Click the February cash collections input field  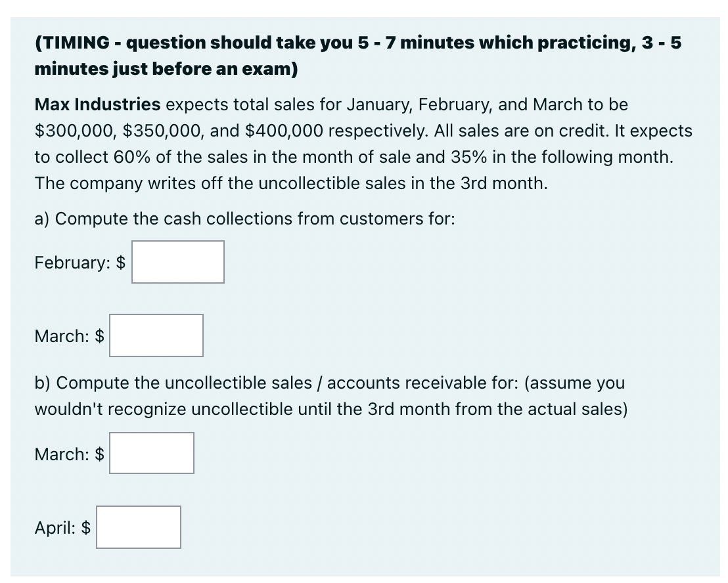(x=177, y=262)
